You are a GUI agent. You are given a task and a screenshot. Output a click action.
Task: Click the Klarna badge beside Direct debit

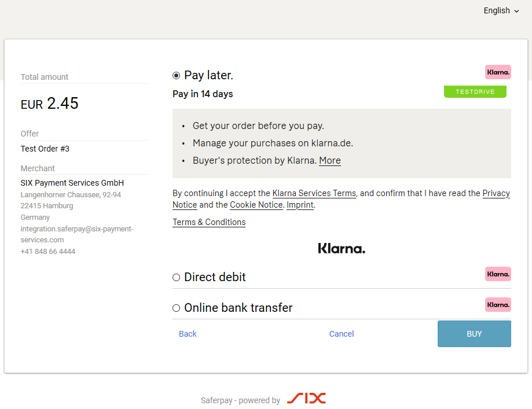pyautogui.click(x=498, y=274)
